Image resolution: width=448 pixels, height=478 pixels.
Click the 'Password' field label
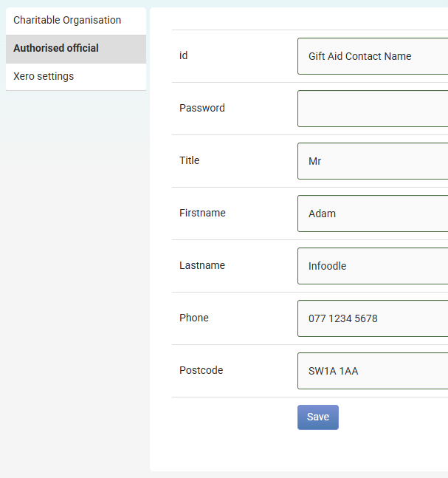click(x=202, y=108)
